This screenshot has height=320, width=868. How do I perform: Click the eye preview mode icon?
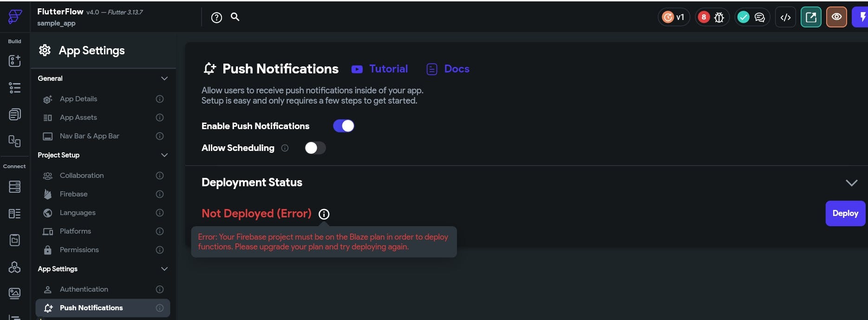point(836,17)
